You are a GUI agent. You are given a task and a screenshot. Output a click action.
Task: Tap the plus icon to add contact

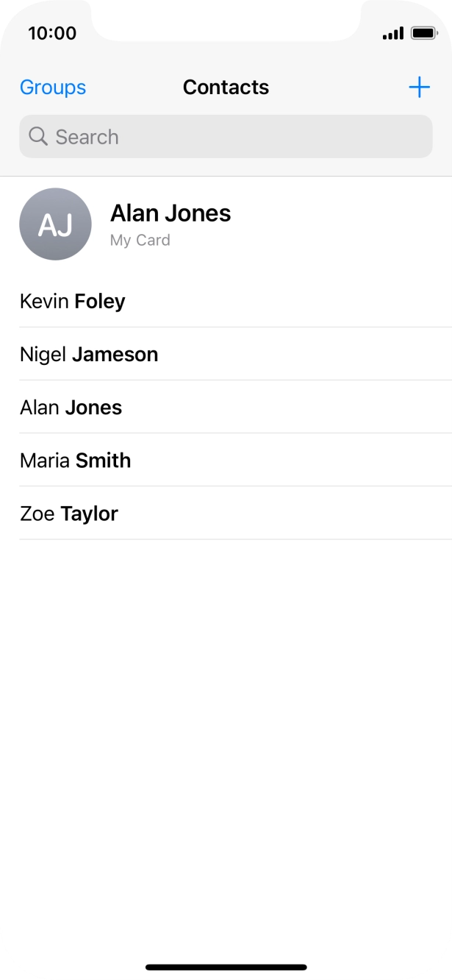tap(419, 88)
